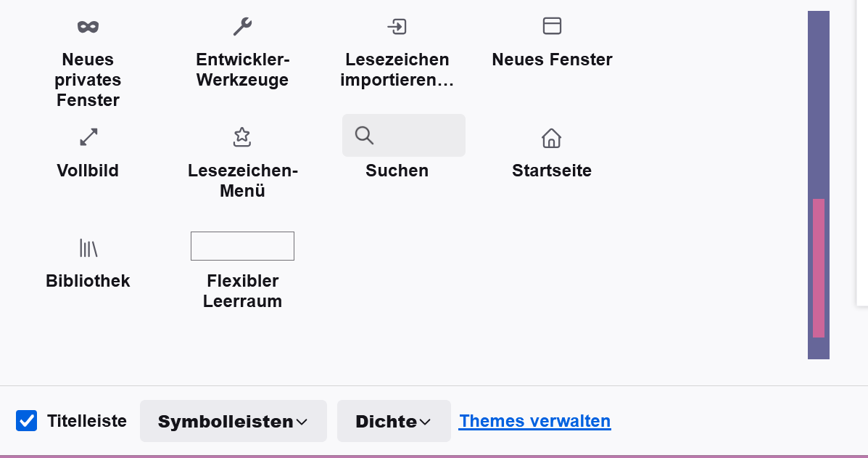868x458 pixels.
Task: Open the Symbolleisten dropdown
Action: point(233,421)
